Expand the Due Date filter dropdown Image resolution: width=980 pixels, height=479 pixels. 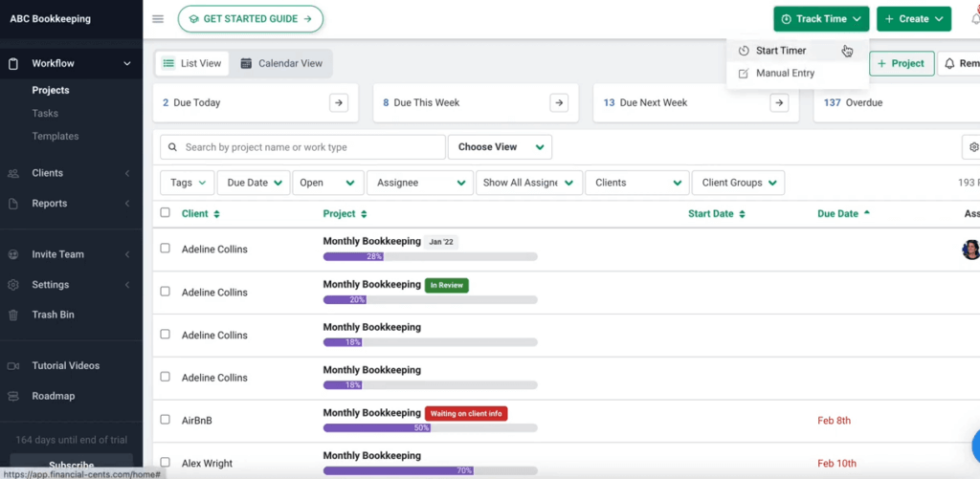254,183
